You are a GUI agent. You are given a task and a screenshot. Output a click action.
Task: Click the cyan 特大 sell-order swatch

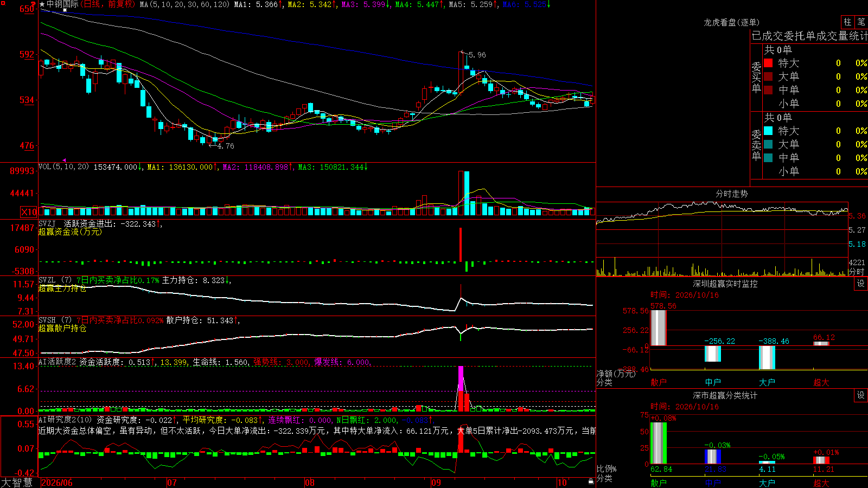(x=768, y=131)
